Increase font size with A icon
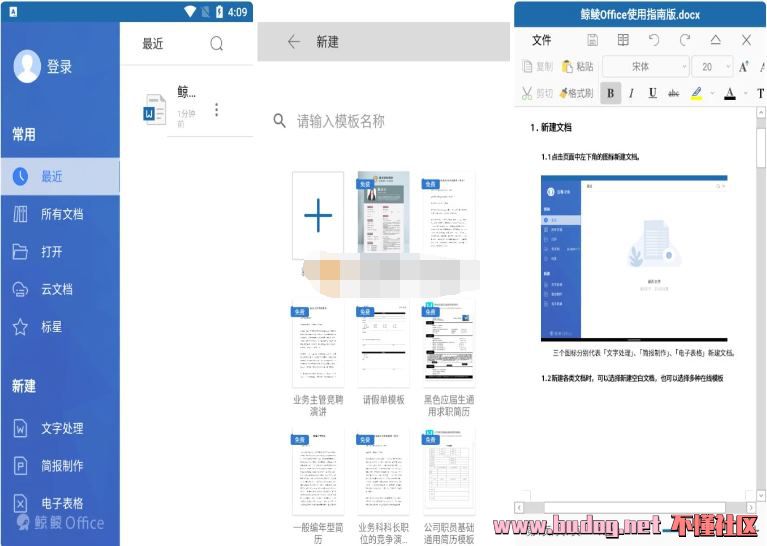The height and width of the screenshot is (546, 767). point(744,67)
